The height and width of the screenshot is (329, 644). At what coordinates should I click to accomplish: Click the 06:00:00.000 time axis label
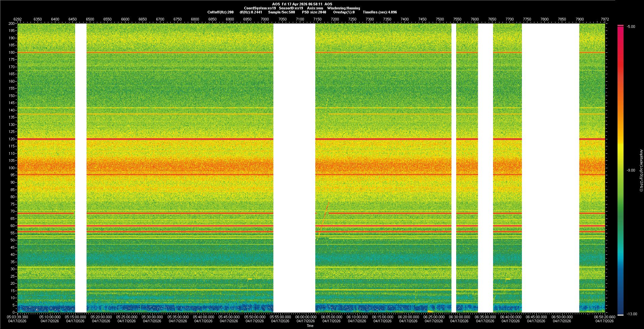pyautogui.click(x=306, y=317)
